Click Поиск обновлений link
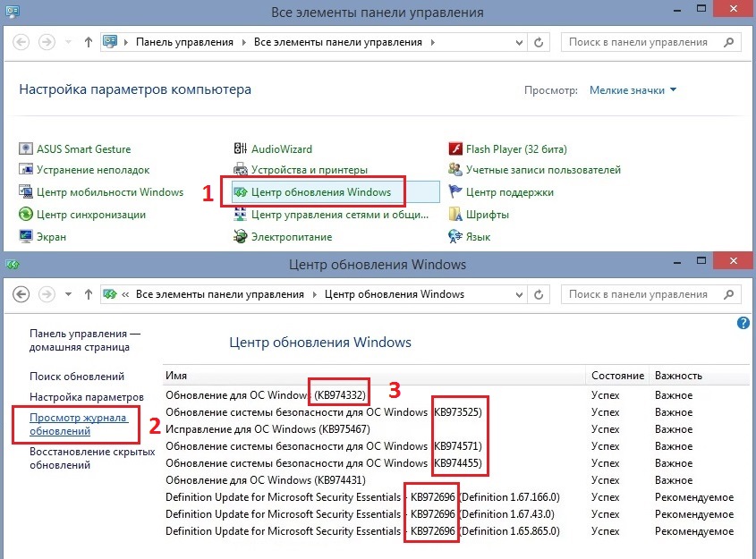The width and height of the screenshot is (756, 559). point(77,377)
